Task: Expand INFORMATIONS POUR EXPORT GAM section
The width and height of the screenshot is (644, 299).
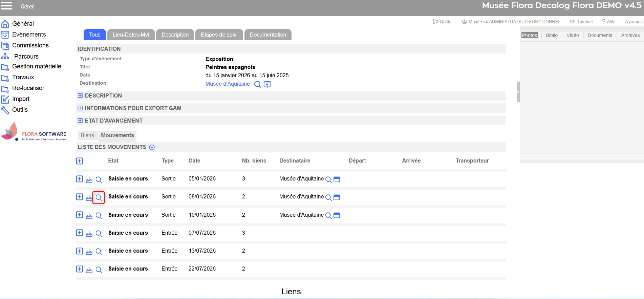Action: 80,108
